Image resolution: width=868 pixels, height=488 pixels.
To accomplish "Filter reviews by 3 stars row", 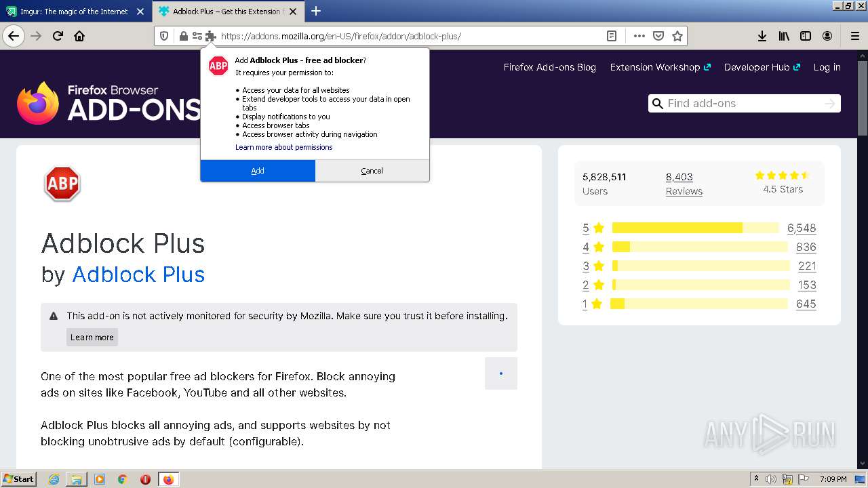I will point(699,266).
